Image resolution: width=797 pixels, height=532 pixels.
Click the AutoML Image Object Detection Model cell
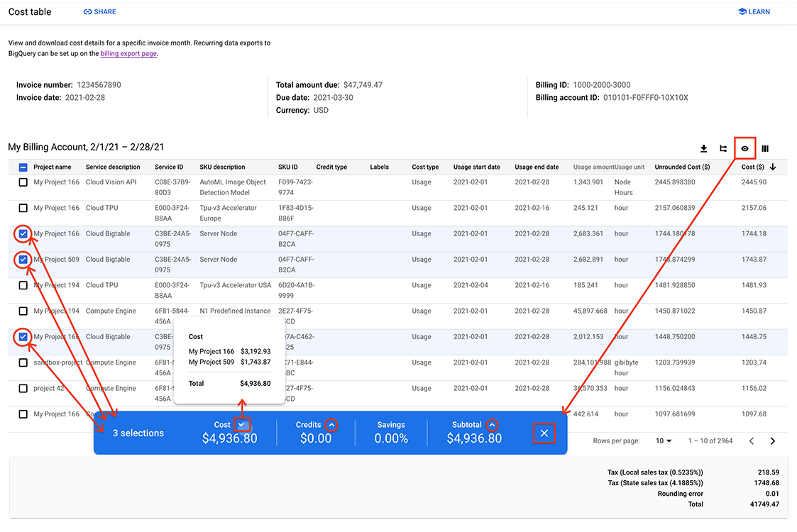pyautogui.click(x=233, y=187)
